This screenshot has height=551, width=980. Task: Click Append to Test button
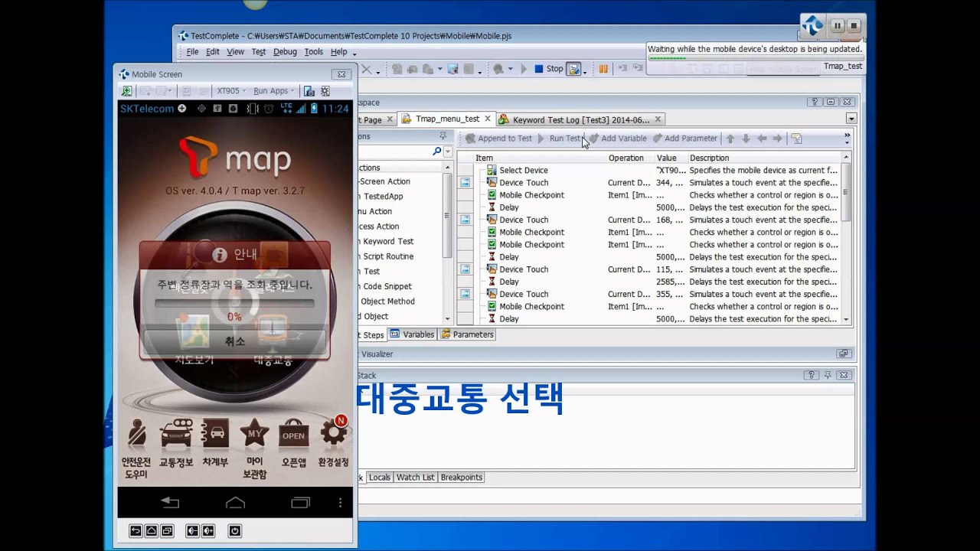click(x=498, y=139)
